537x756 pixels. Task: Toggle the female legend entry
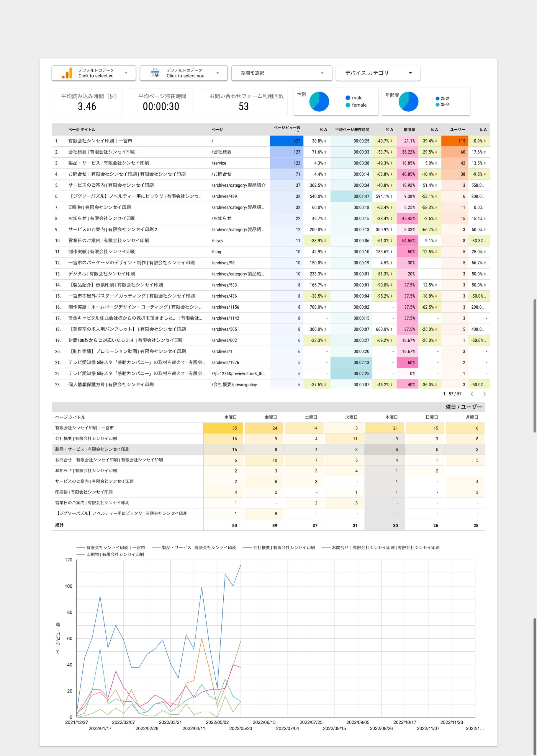(356, 105)
